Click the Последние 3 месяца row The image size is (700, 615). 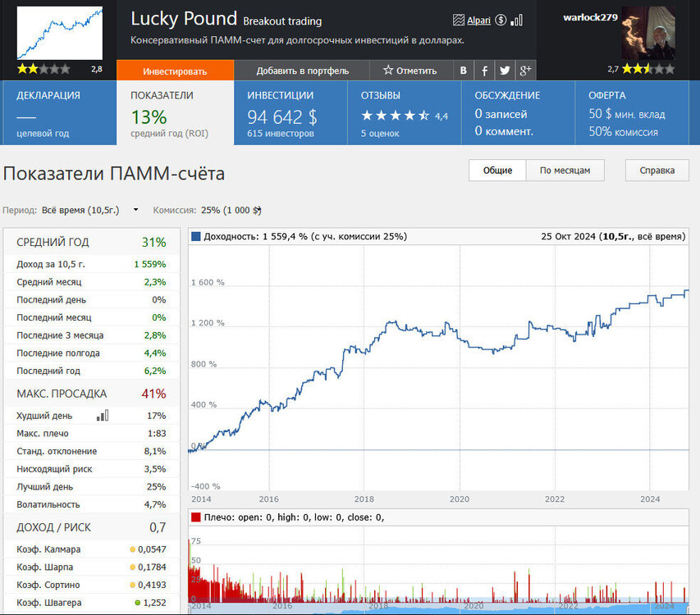pyautogui.click(x=92, y=335)
